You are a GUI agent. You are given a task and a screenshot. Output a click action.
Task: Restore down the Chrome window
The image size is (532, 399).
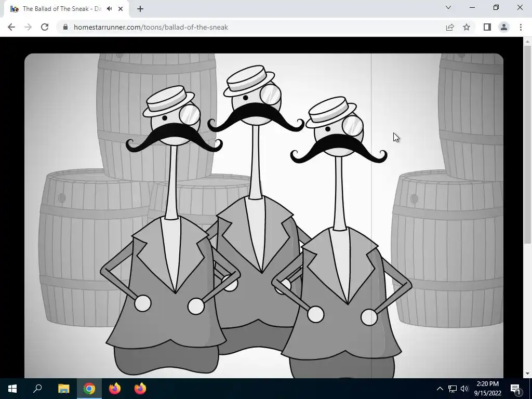(496, 7)
